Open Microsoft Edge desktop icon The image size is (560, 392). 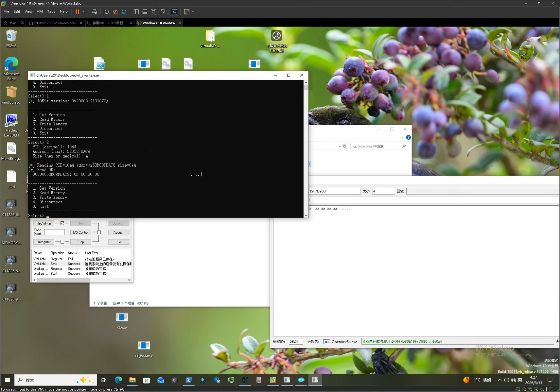(11, 69)
